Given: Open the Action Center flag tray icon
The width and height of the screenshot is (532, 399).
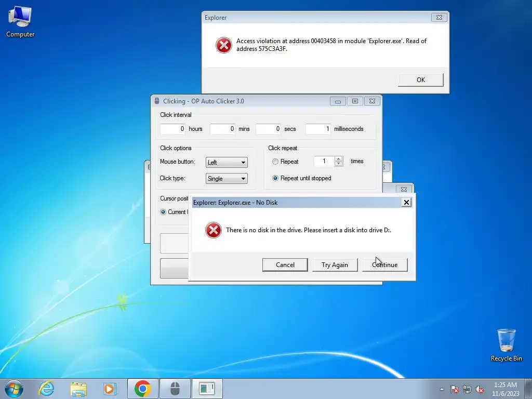Looking at the screenshot, I should pos(455,389).
